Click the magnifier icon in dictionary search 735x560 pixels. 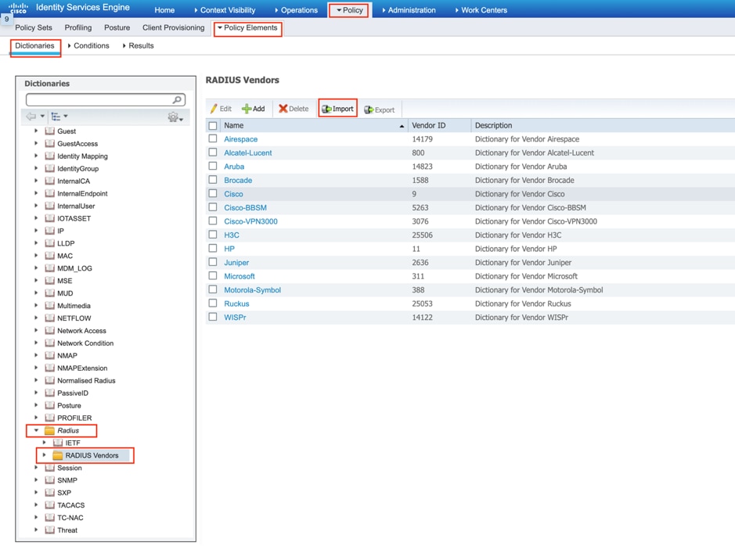pos(178,100)
